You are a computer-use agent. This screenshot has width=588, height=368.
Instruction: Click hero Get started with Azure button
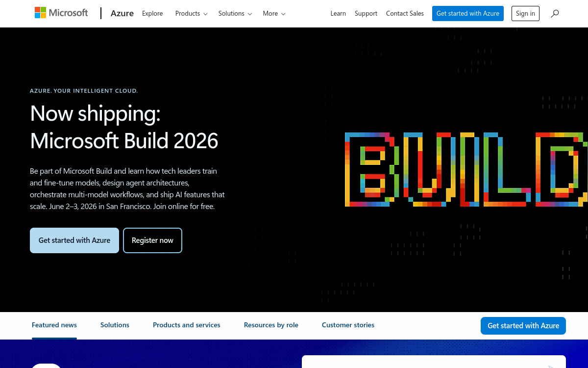pyautogui.click(x=74, y=240)
